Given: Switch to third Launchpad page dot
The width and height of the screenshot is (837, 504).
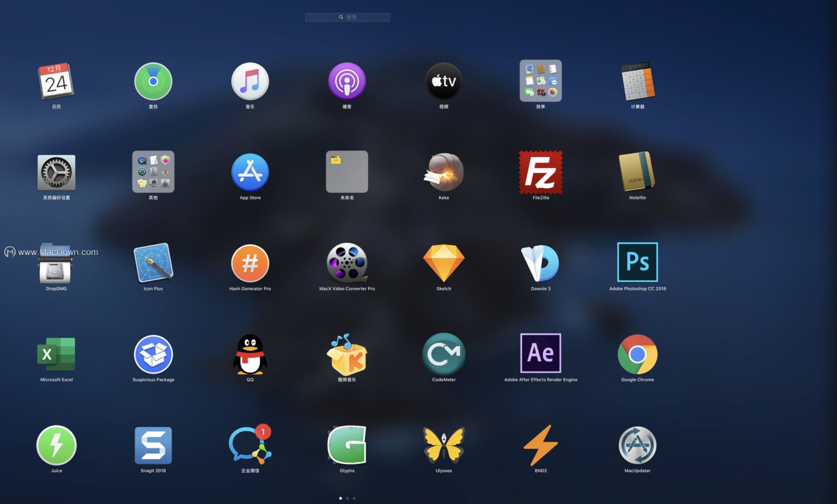Looking at the screenshot, I should [354, 498].
